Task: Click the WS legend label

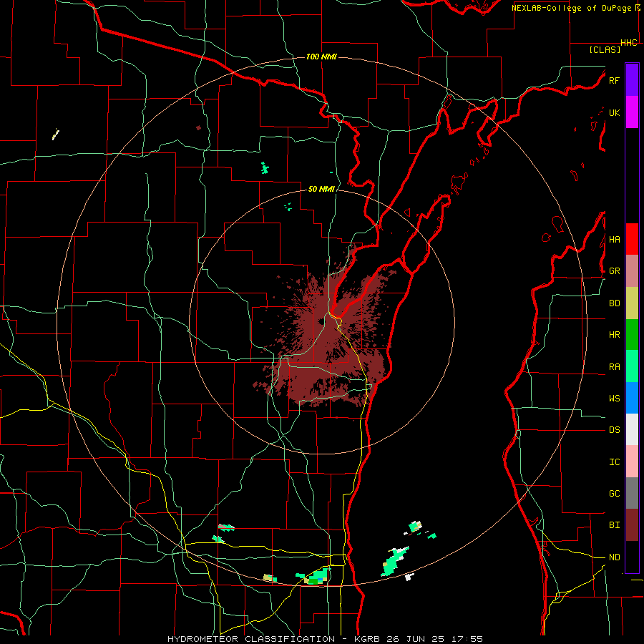Action: coord(614,399)
